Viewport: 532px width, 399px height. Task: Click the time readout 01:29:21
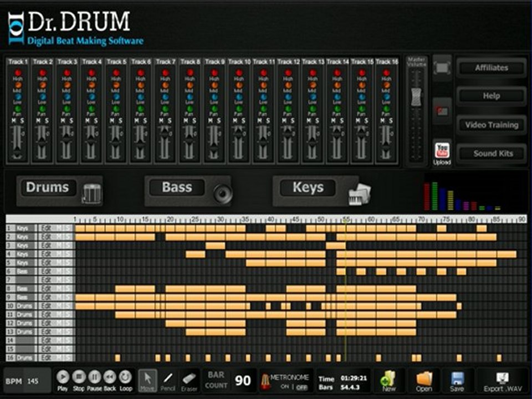coord(354,378)
